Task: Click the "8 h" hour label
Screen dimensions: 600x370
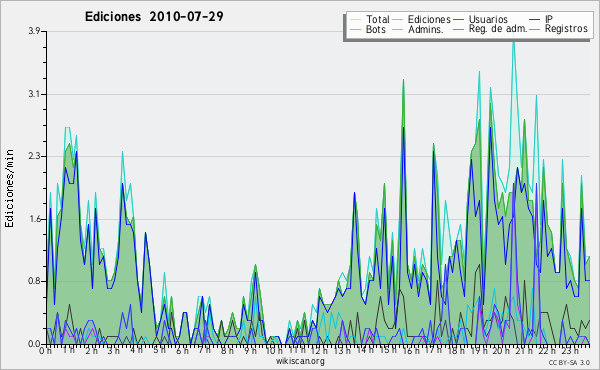Action: (x=227, y=350)
